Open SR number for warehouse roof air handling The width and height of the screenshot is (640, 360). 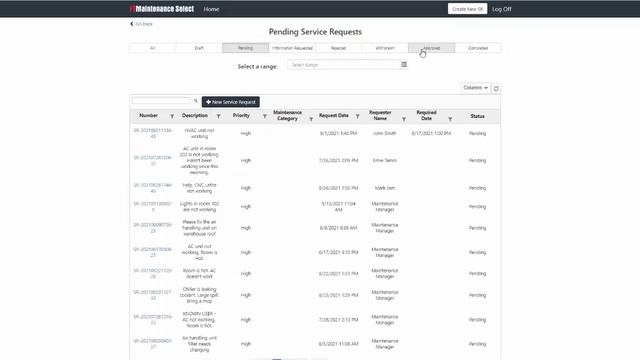(153, 228)
